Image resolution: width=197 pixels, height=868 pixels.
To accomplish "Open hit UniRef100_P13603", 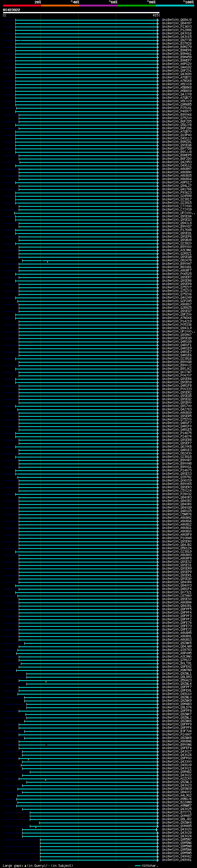I will (x=176, y=26).
